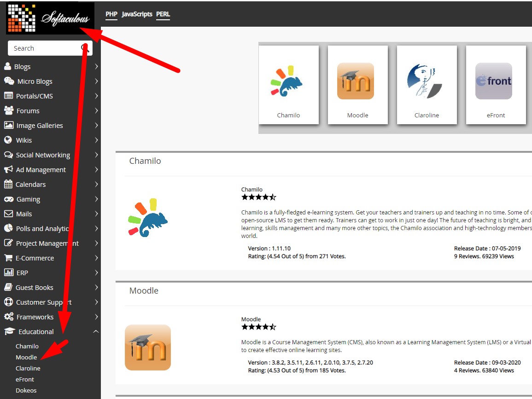This screenshot has width=532, height=399.
Task: Click Moodle rating 4.53 from 185 Votes
Action: click(297, 370)
